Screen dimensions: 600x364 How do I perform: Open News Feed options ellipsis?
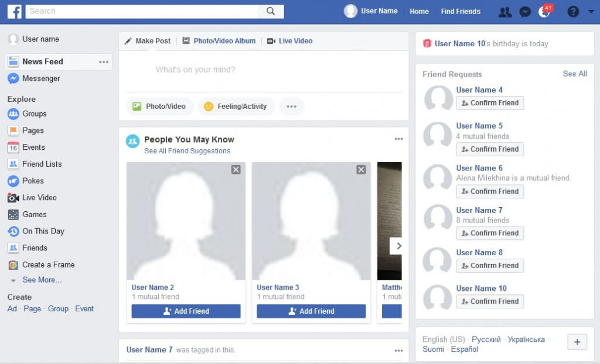104,62
